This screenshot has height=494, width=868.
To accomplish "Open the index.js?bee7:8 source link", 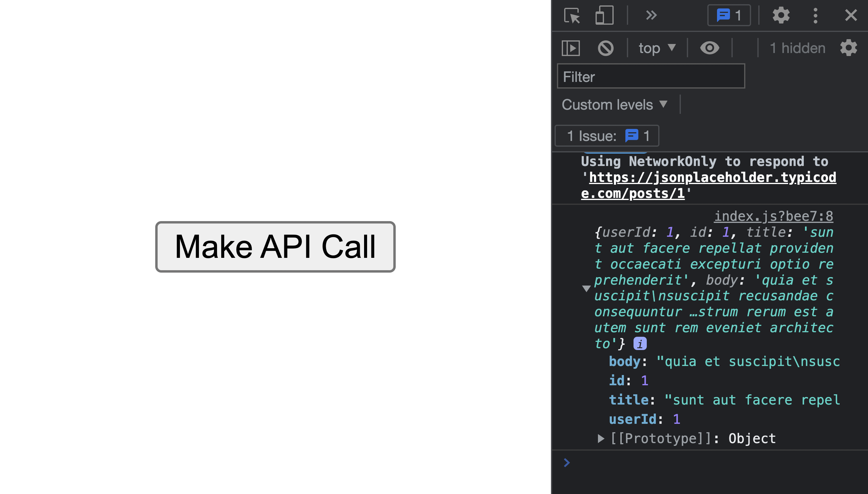I will 773,216.
